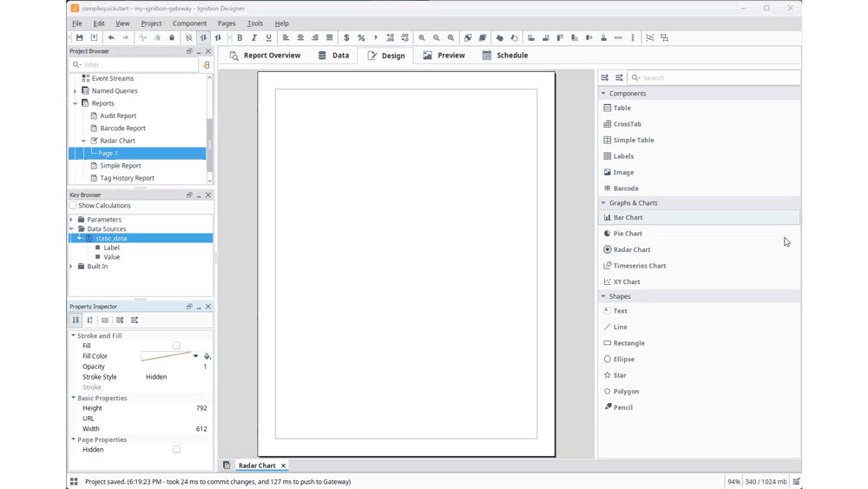Select the Bar Chart component
Image resolution: width=868 pixels, height=489 pixels.
[700, 218]
